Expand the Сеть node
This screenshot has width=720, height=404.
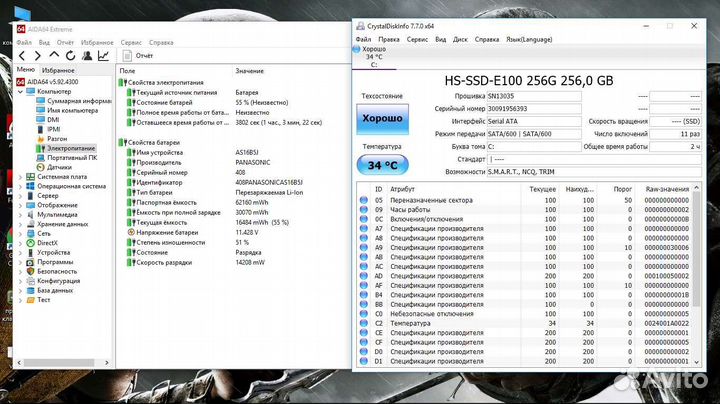20,234
